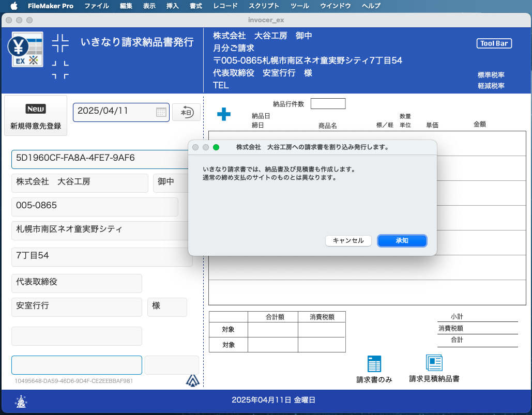Click the 様 honorific field
This screenshot has width=532, height=415.
tap(167, 307)
